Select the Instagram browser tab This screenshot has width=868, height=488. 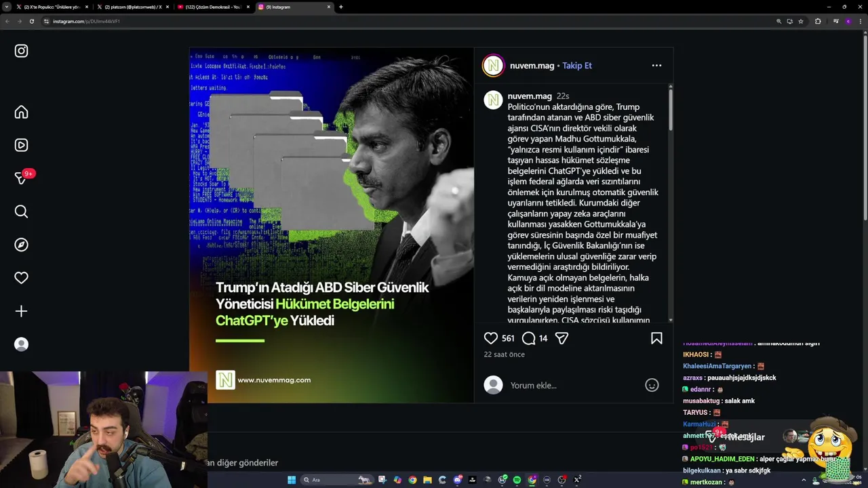click(x=294, y=7)
